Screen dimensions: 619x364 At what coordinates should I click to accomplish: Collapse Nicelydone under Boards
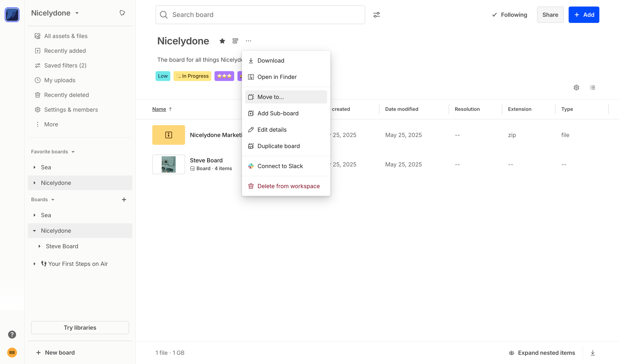35,231
